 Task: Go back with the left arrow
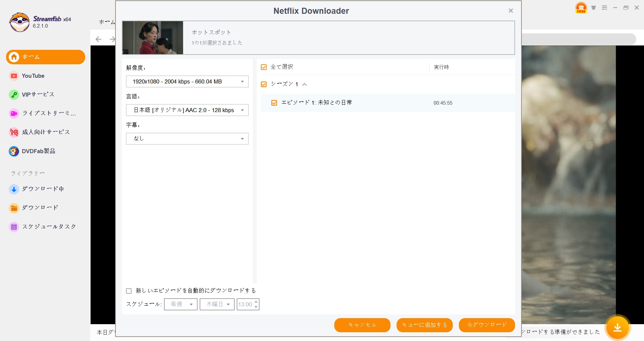(x=98, y=39)
